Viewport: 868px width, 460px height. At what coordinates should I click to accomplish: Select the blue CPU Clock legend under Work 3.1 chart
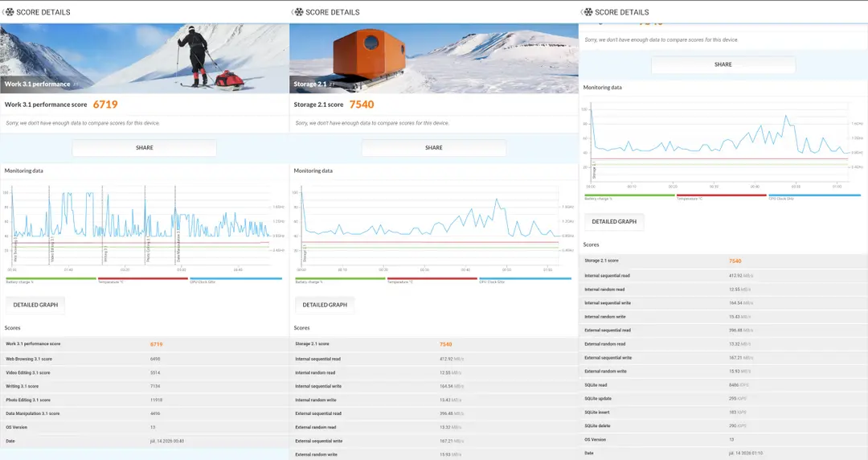pyautogui.click(x=235, y=280)
